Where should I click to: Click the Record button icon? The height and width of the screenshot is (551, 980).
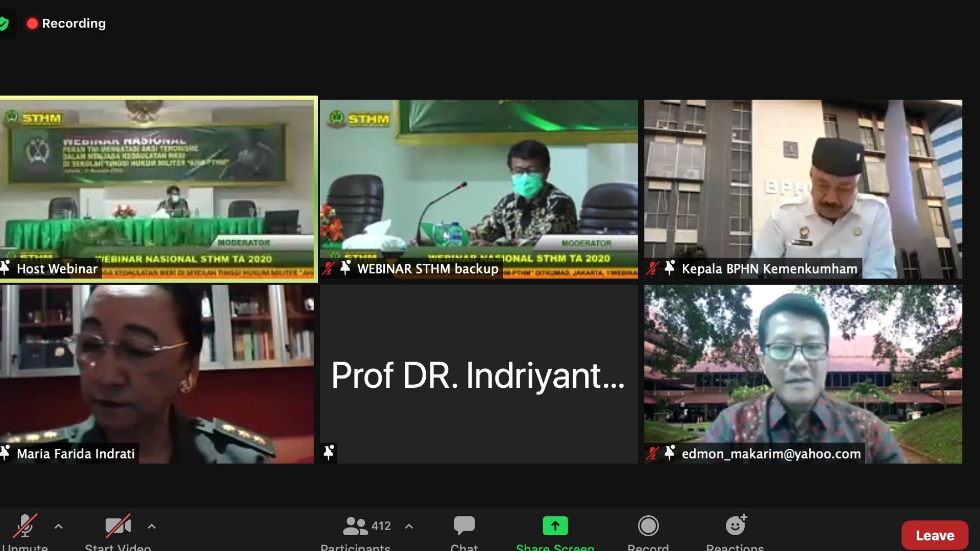point(648,526)
